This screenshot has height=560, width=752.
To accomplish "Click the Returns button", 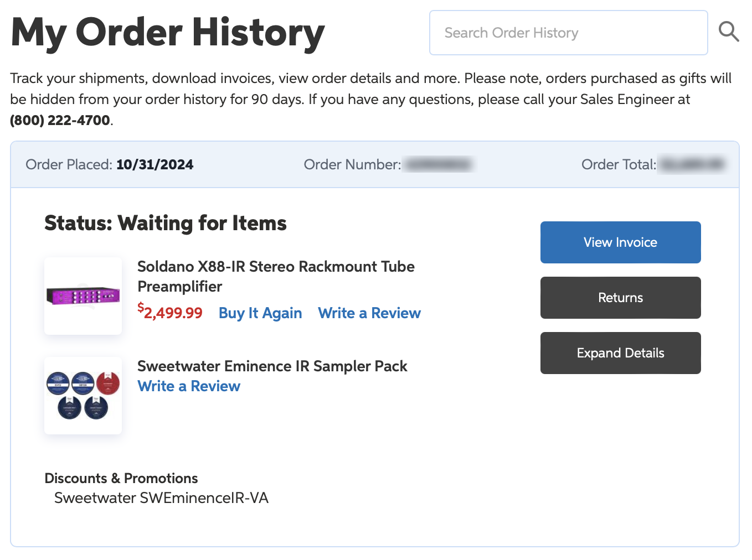I will tap(620, 298).
